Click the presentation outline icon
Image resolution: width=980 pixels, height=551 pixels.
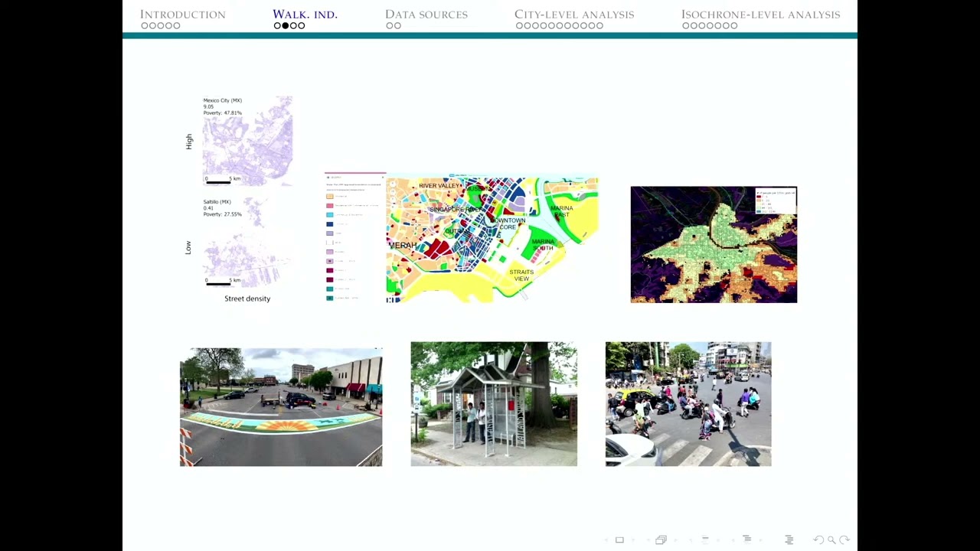pos(789,540)
